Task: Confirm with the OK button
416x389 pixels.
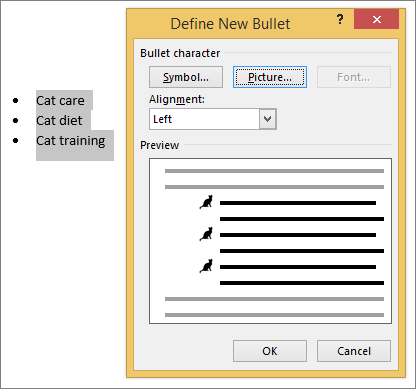Action: click(x=270, y=351)
